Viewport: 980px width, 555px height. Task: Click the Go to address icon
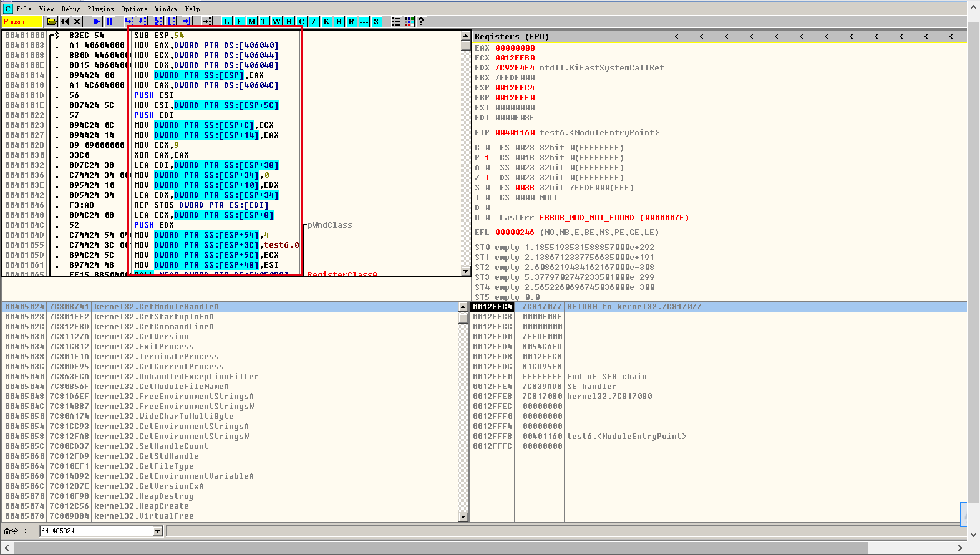[206, 21]
